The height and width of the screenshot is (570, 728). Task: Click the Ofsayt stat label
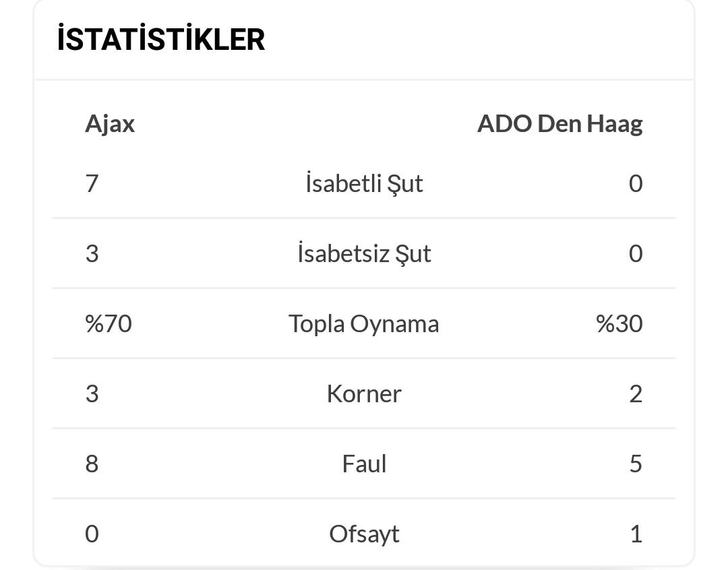point(364,534)
